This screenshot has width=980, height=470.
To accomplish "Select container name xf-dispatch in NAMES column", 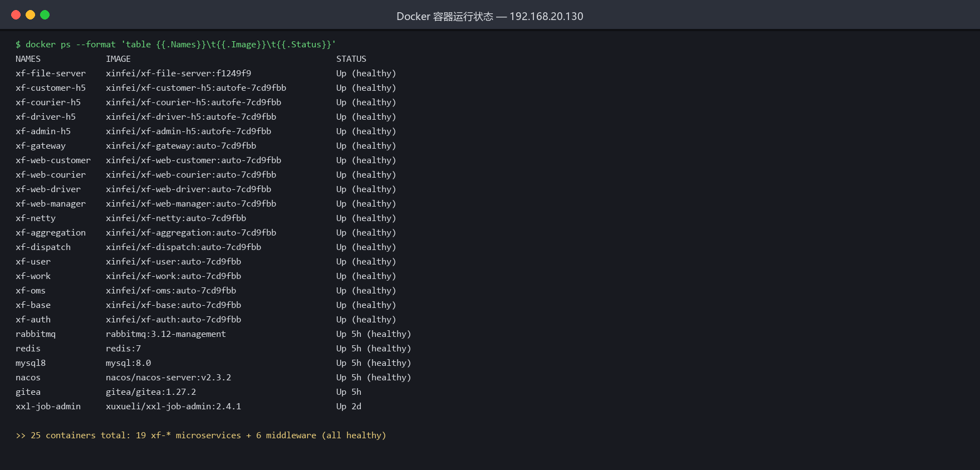I will point(43,247).
